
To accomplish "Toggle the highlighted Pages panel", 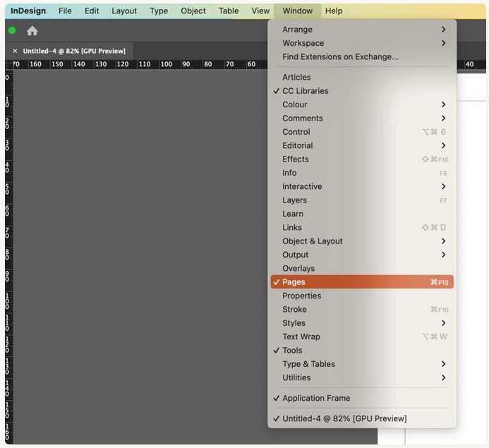I will (x=362, y=281).
